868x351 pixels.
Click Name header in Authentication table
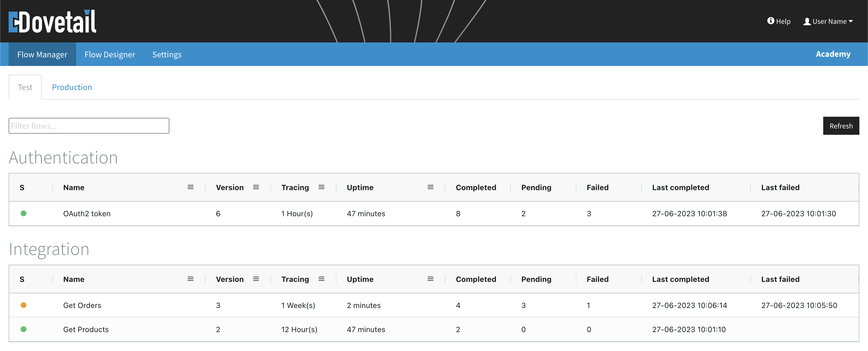pos(74,188)
